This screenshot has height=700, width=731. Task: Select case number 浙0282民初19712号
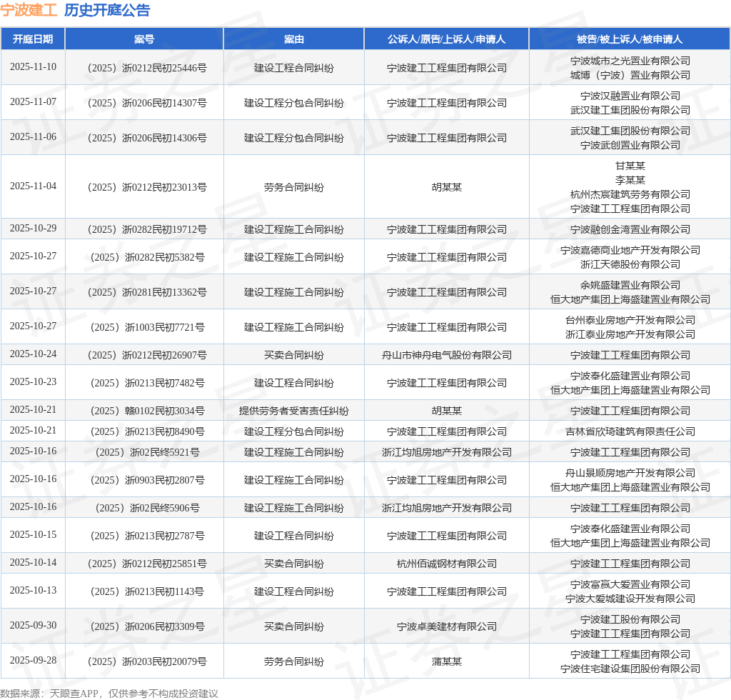[147, 229]
